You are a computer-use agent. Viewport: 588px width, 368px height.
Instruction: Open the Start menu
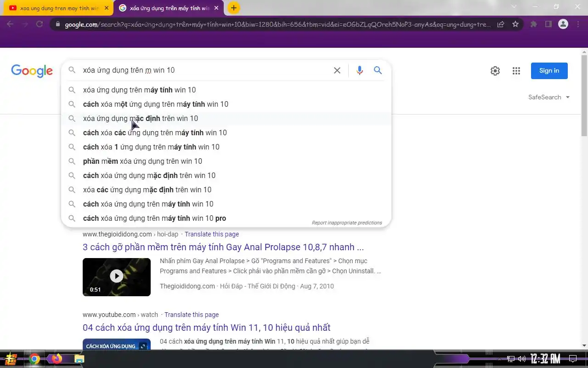point(11,359)
